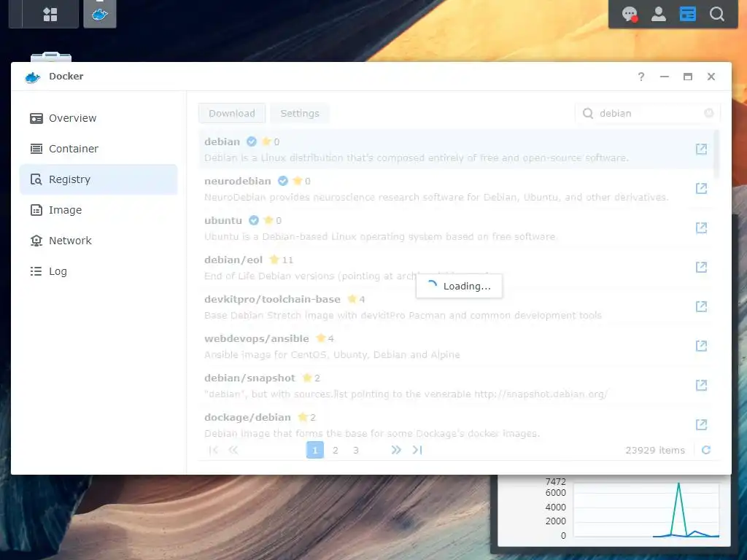The image size is (747, 560).
Task: Select the dockage/debian row
Action: point(456,424)
